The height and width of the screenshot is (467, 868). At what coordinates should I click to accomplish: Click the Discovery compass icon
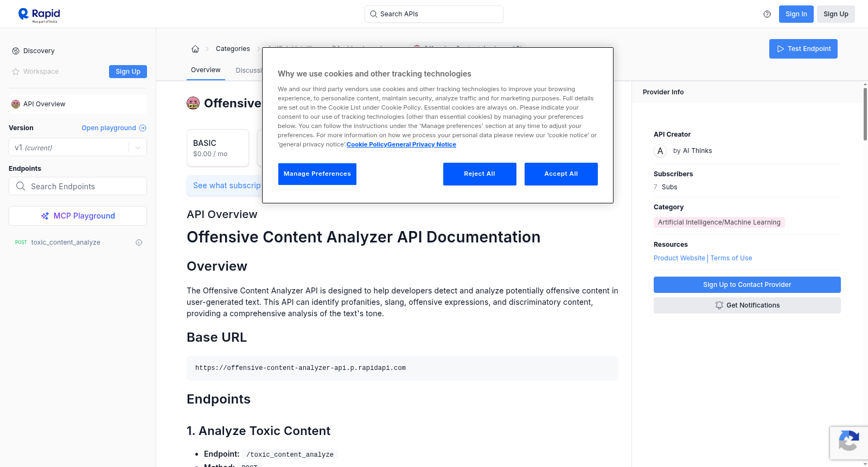click(16, 51)
